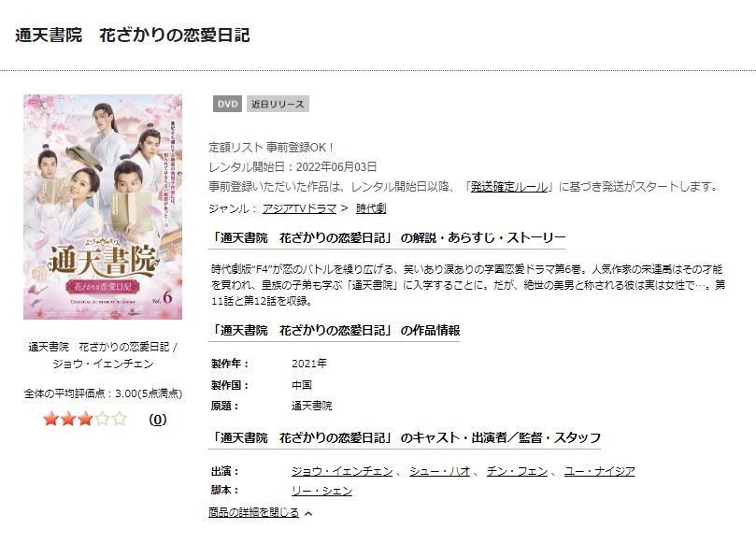Click the third rating star
This screenshot has height=543, width=756.
click(85, 419)
